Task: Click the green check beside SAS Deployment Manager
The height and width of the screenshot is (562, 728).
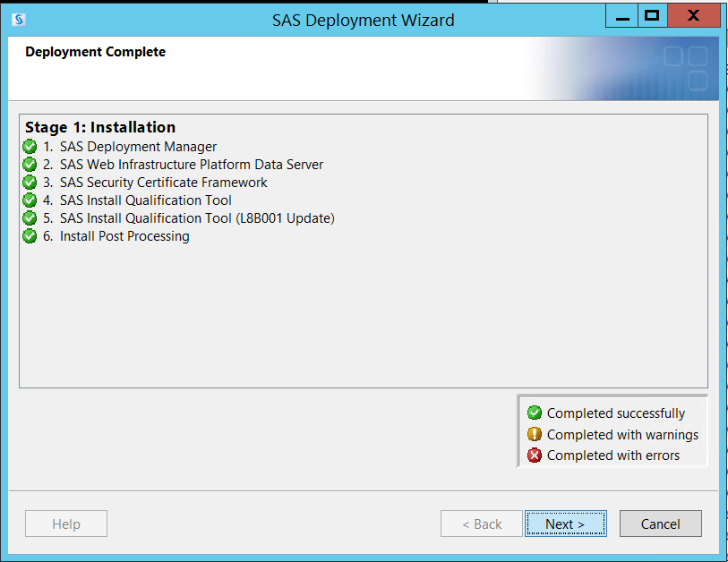Action: 30,146
